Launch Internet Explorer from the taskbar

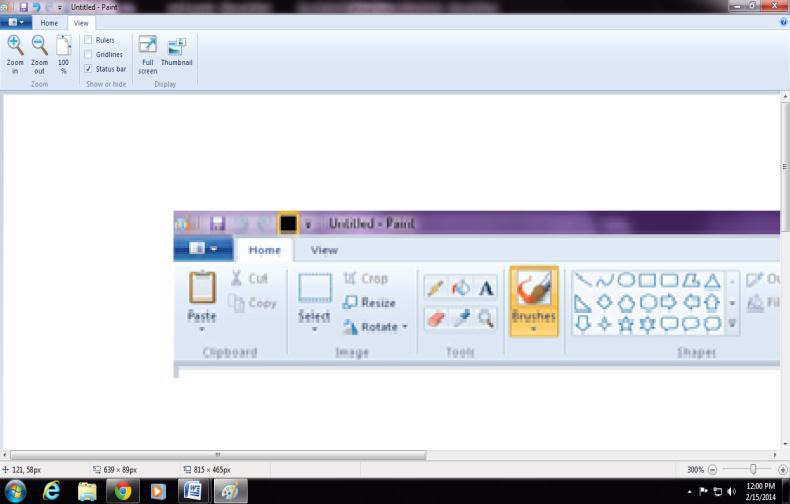(x=51, y=491)
